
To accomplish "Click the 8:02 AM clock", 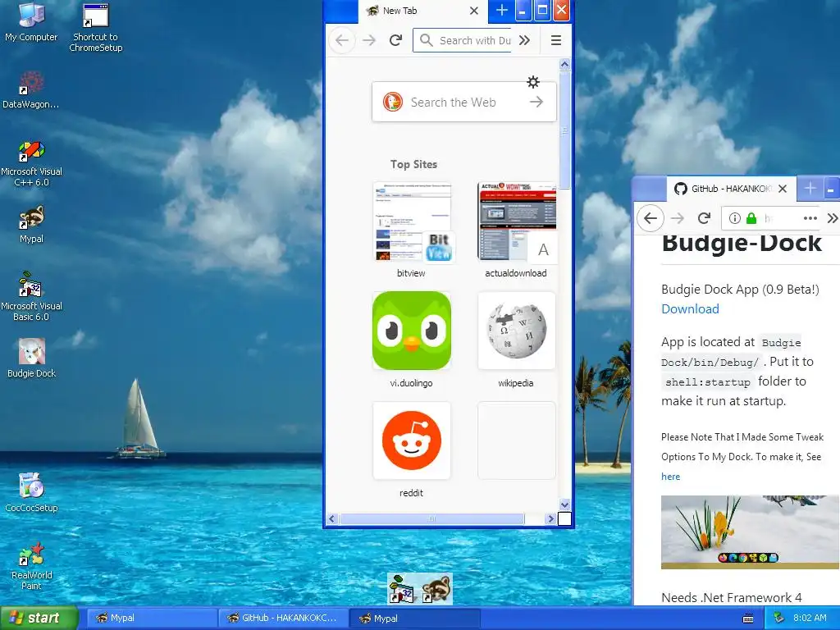I will pos(810,618).
